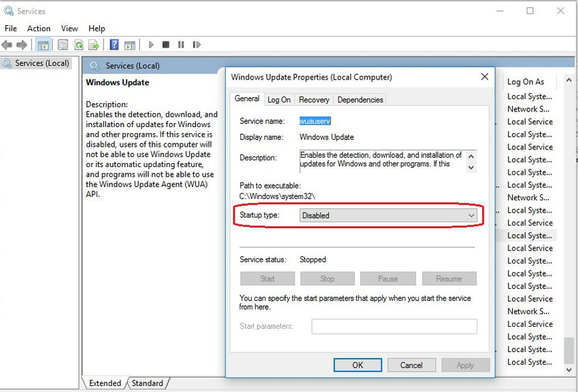This screenshot has height=392, width=578.
Task: Click the Service status value Stopped
Action: [313, 260]
